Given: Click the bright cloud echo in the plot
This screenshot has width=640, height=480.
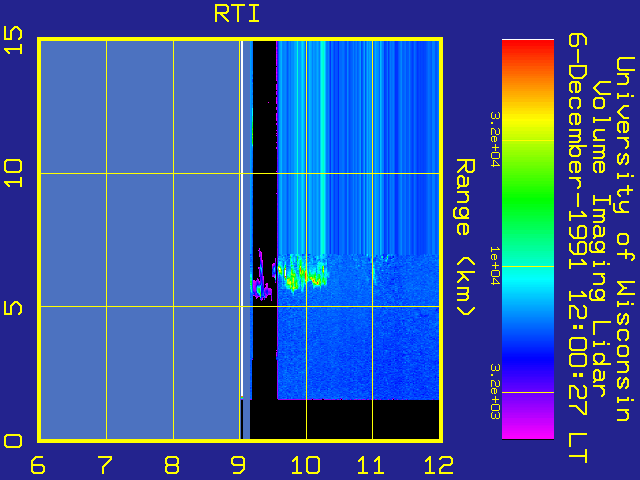Looking at the screenshot, I should click(303, 273).
